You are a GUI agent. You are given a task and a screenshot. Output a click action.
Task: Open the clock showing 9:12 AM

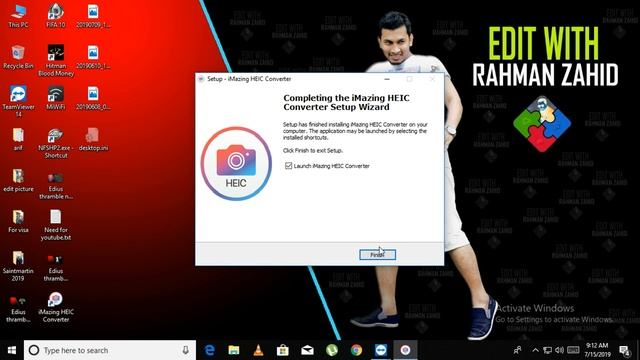click(597, 350)
